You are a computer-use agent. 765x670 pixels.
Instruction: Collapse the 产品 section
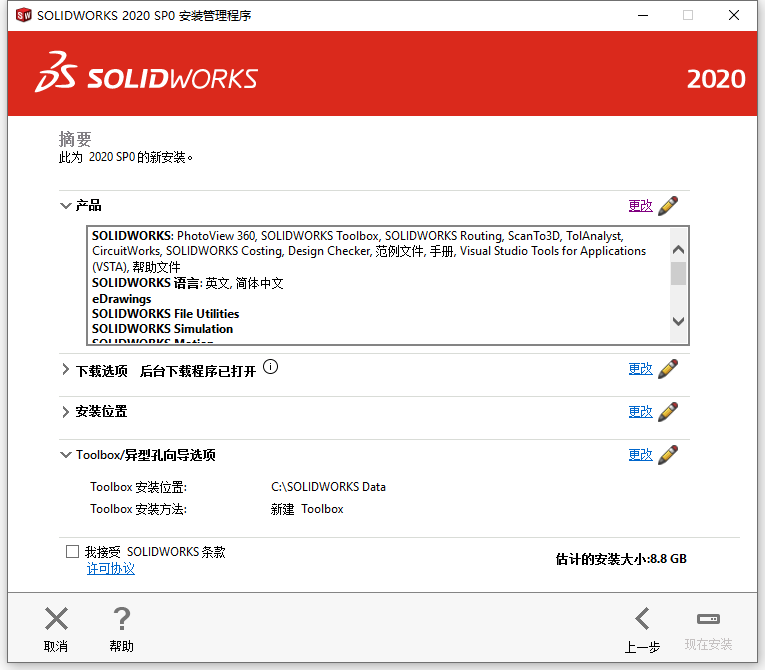pos(65,205)
